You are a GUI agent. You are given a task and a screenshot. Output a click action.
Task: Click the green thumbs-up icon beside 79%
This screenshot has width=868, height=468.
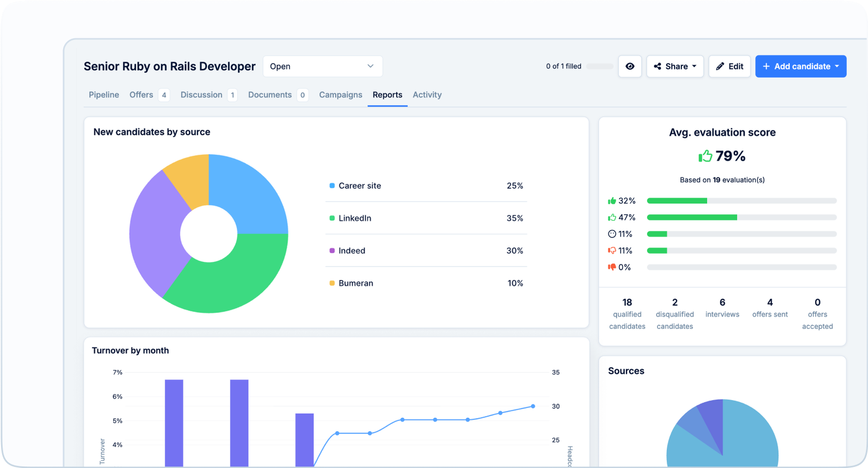705,156
